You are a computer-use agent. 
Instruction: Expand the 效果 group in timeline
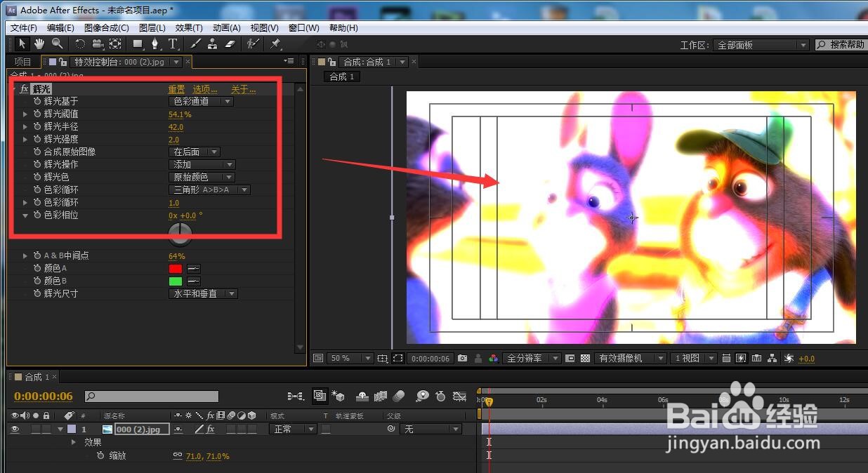[74, 442]
